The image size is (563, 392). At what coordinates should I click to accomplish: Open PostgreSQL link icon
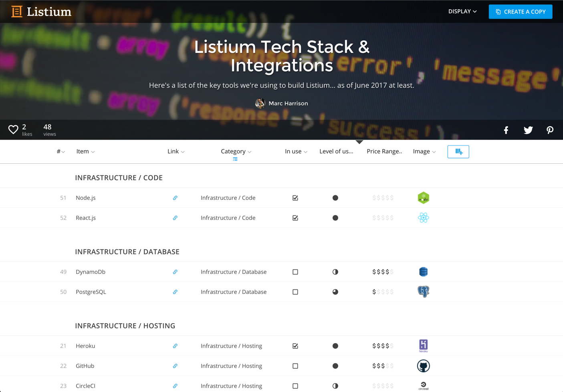point(175,292)
